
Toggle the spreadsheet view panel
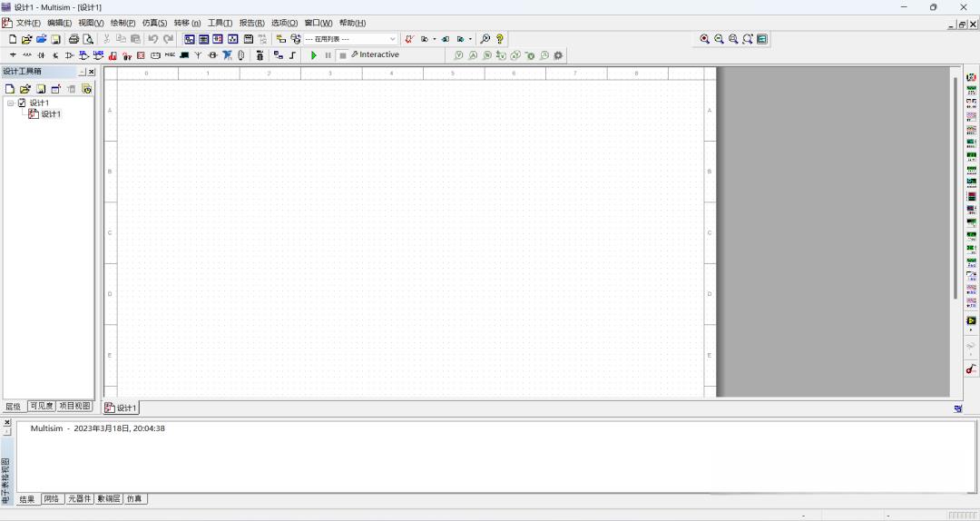tap(204, 39)
